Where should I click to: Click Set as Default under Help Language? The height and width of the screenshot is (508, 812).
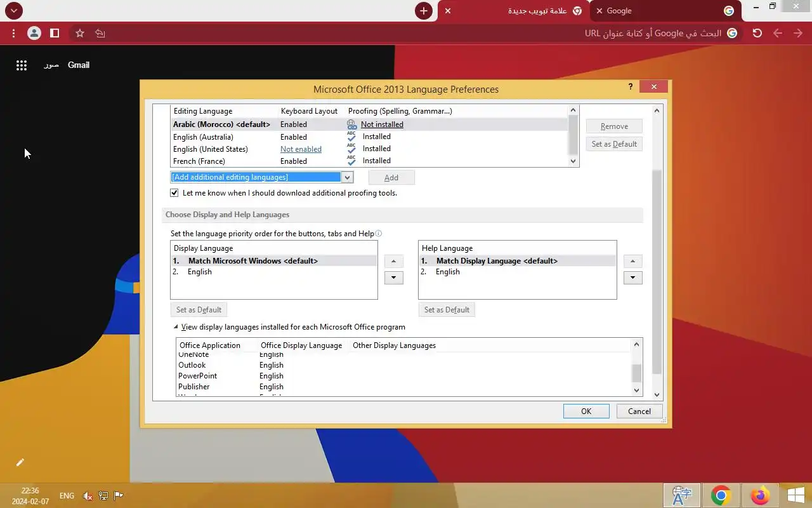(447, 310)
